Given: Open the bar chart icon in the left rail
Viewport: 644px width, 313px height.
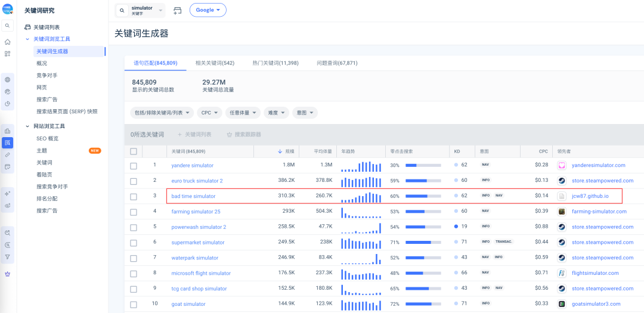Looking at the screenshot, I should 7,131.
